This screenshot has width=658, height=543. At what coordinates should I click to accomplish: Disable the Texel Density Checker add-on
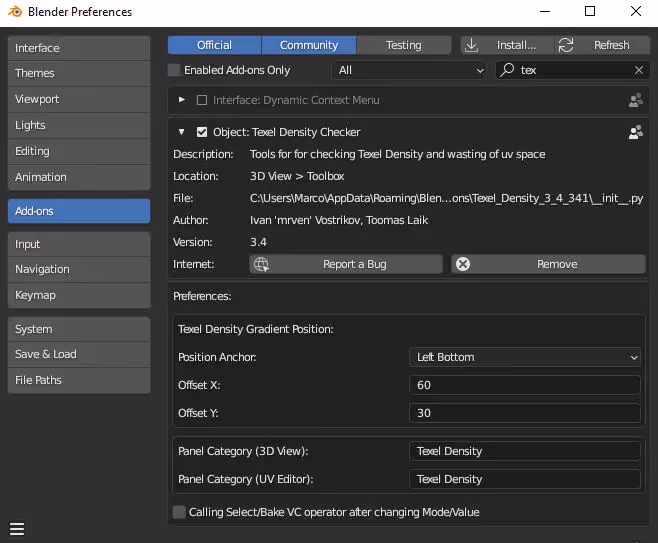pyautogui.click(x=202, y=132)
